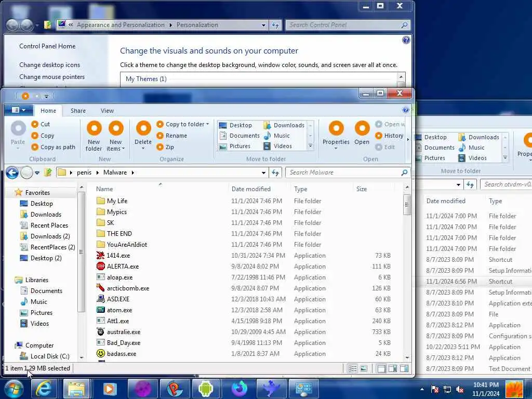The height and width of the screenshot is (399, 532).
Task: Sort the list by the Size column
Action: coord(362,189)
